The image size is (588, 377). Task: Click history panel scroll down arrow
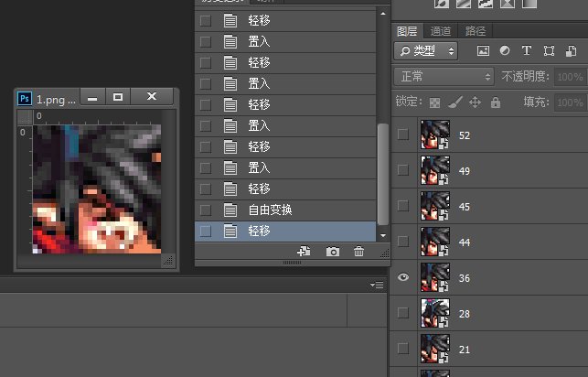(383, 235)
